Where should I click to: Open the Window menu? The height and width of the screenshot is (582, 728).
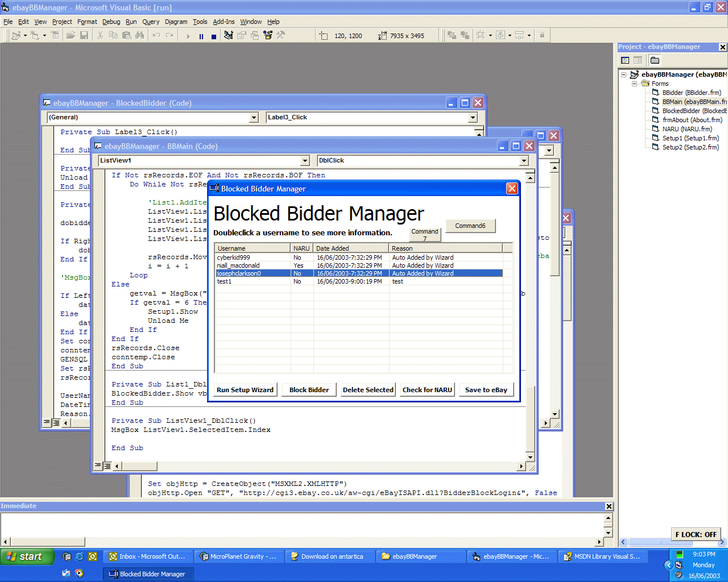(251, 22)
